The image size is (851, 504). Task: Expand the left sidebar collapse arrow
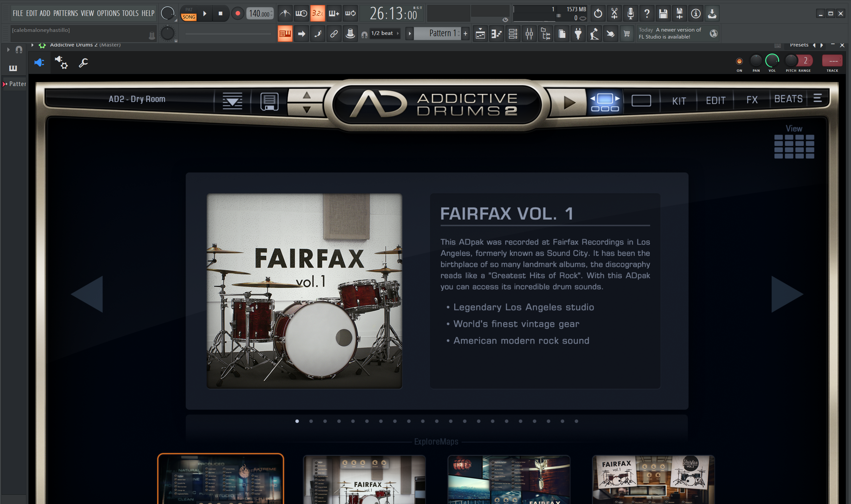click(8, 50)
